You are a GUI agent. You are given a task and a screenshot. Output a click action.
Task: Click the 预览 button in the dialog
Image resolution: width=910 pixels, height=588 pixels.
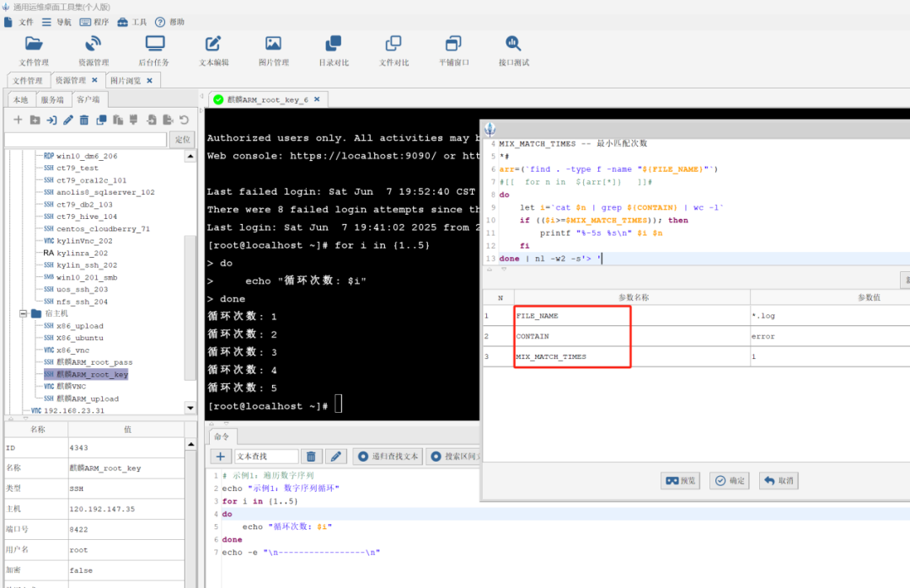coord(680,481)
